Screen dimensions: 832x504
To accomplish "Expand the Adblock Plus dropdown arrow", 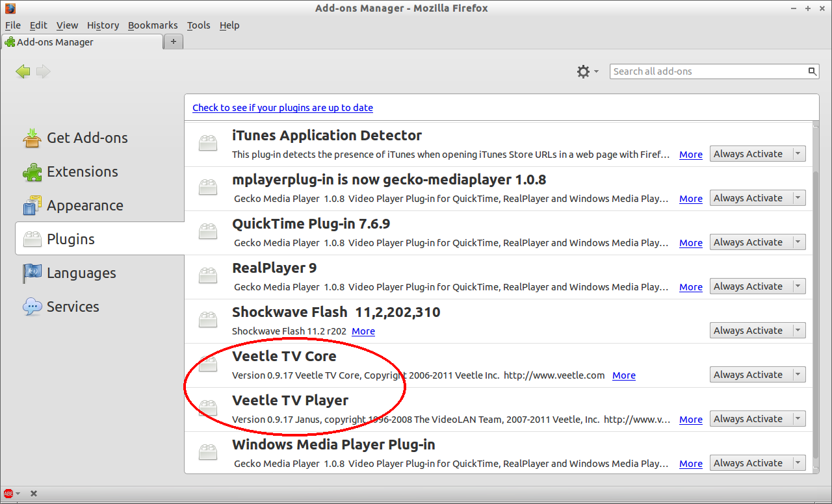I will point(18,494).
